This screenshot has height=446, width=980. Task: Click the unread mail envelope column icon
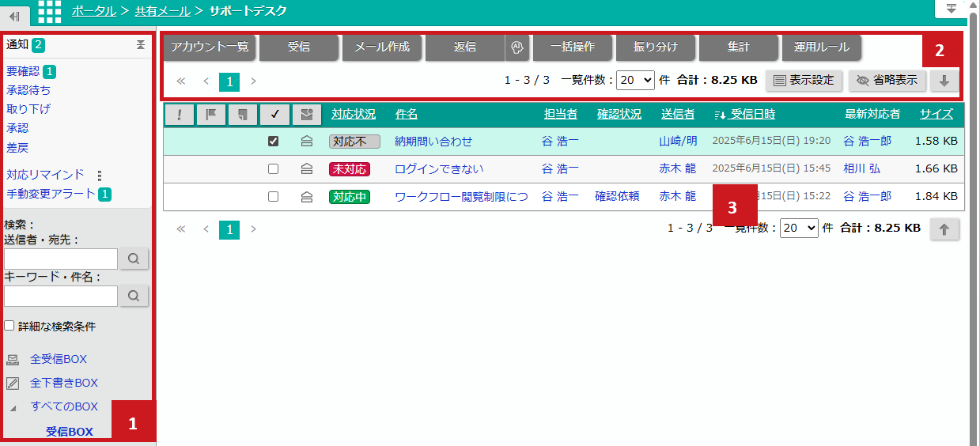306,115
